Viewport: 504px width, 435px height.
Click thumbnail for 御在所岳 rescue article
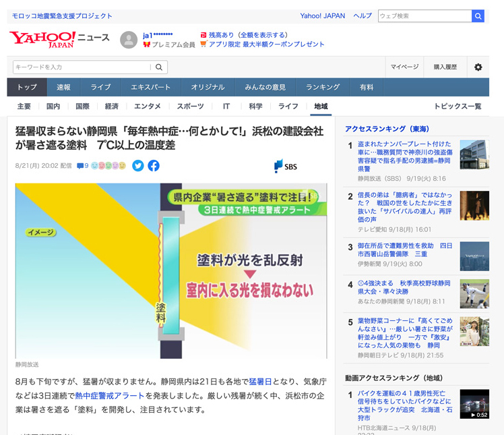click(474, 256)
